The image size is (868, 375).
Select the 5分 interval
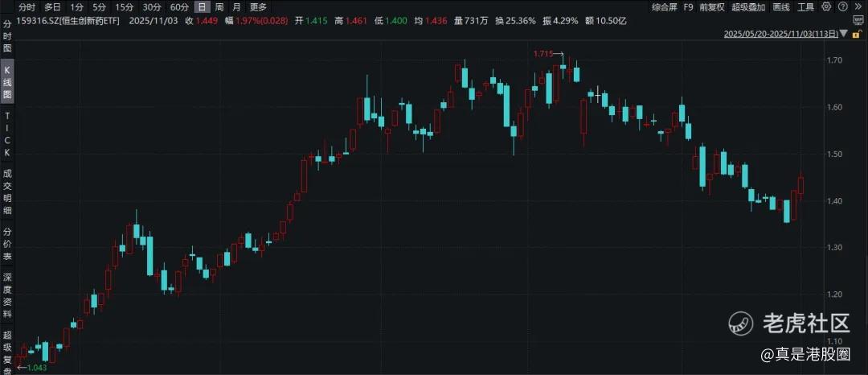click(99, 7)
